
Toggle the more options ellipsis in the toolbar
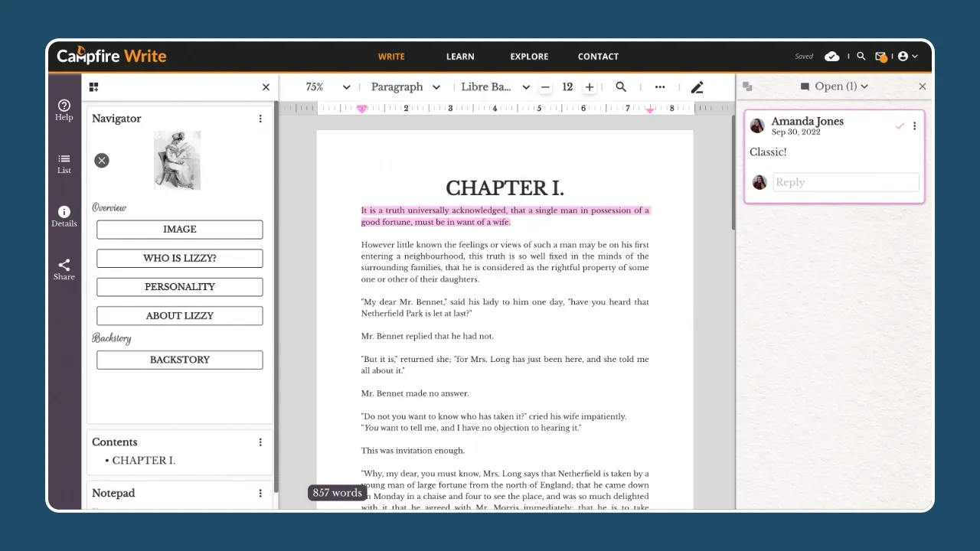coord(659,86)
